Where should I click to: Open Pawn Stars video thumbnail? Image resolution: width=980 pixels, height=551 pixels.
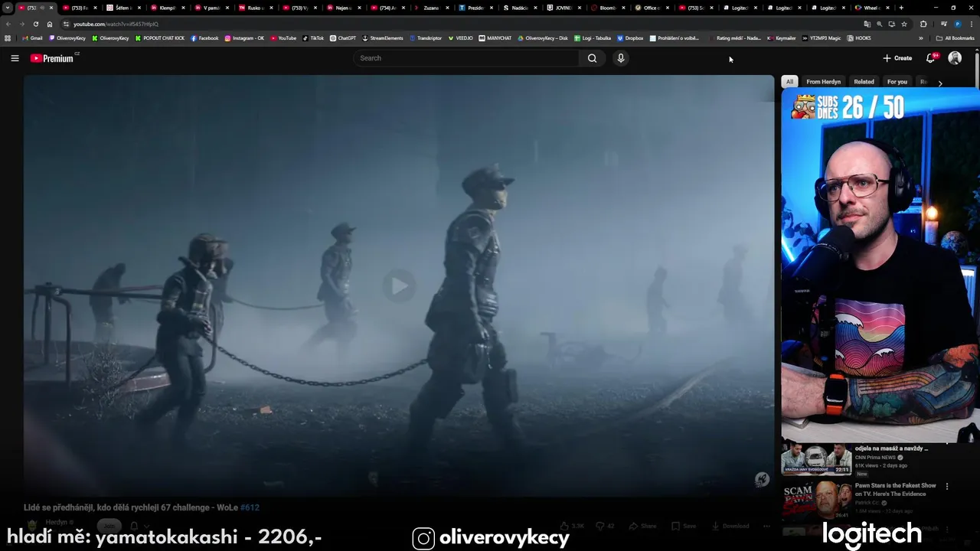tap(816, 500)
